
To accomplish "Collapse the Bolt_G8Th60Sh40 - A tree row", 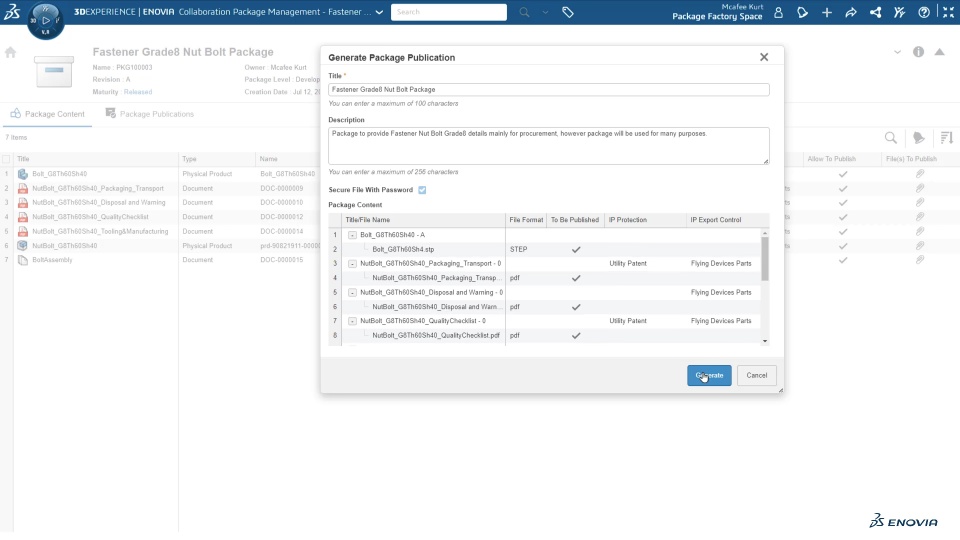I will click(x=352, y=235).
